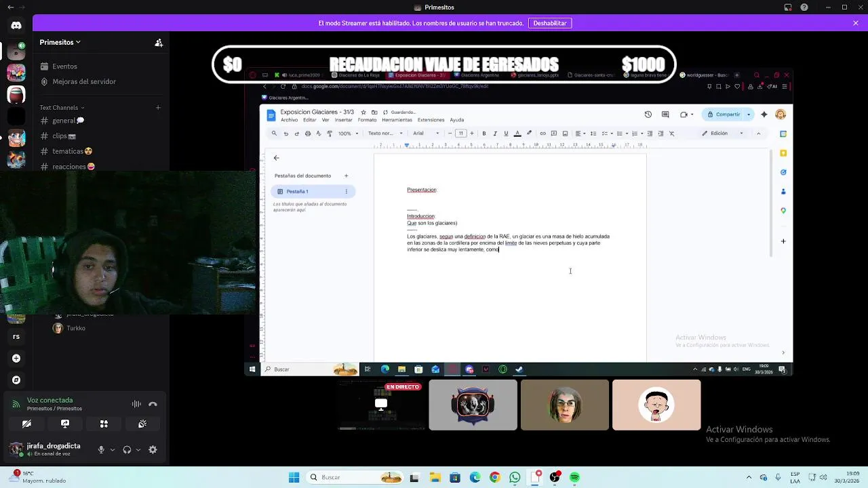The height and width of the screenshot is (488, 868).
Task: Open Formato menu in streamed Google Docs
Action: point(367,120)
